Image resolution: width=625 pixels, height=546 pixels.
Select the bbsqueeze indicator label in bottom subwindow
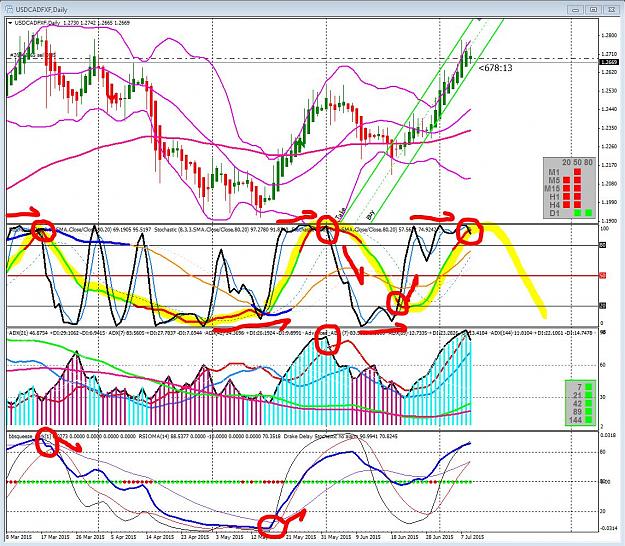20,436
